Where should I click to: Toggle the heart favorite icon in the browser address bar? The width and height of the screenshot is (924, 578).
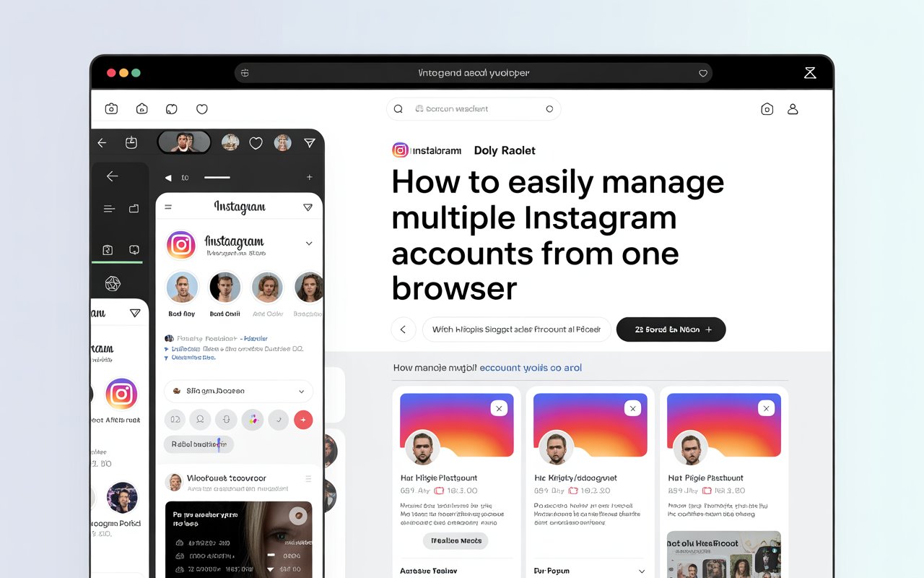(702, 72)
